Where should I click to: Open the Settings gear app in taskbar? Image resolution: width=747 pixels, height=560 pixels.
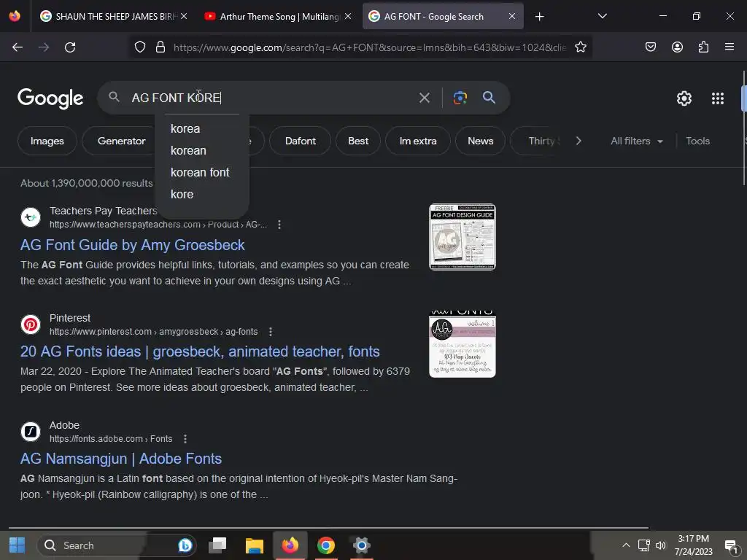coord(362,545)
